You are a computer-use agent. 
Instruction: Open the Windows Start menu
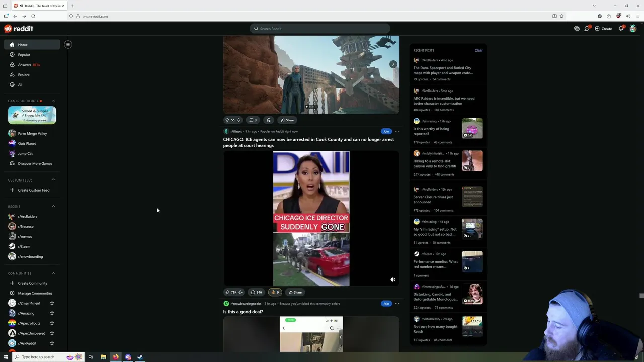pyautogui.click(x=6, y=357)
